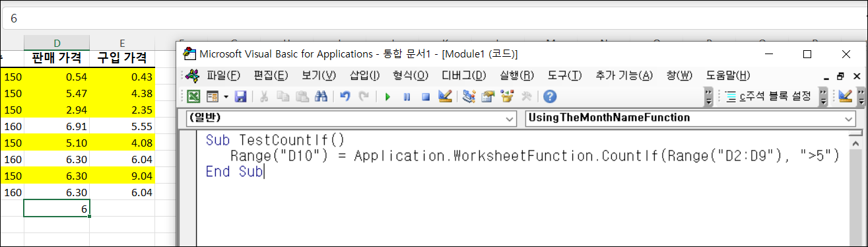Open the 도구(T) menu
This screenshot has width=868, height=247.
coord(565,75)
